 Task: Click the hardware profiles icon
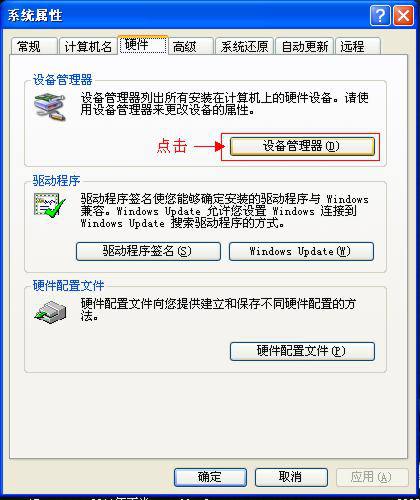[50, 312]
